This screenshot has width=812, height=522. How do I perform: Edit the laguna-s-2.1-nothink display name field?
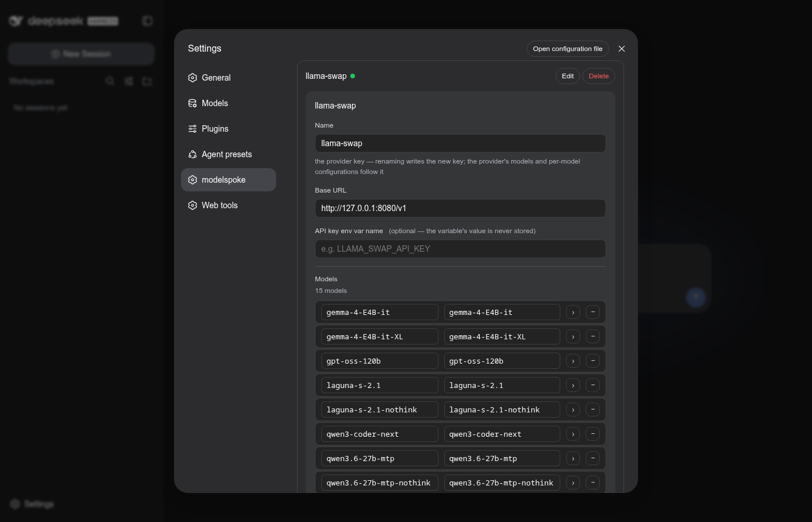502,409
